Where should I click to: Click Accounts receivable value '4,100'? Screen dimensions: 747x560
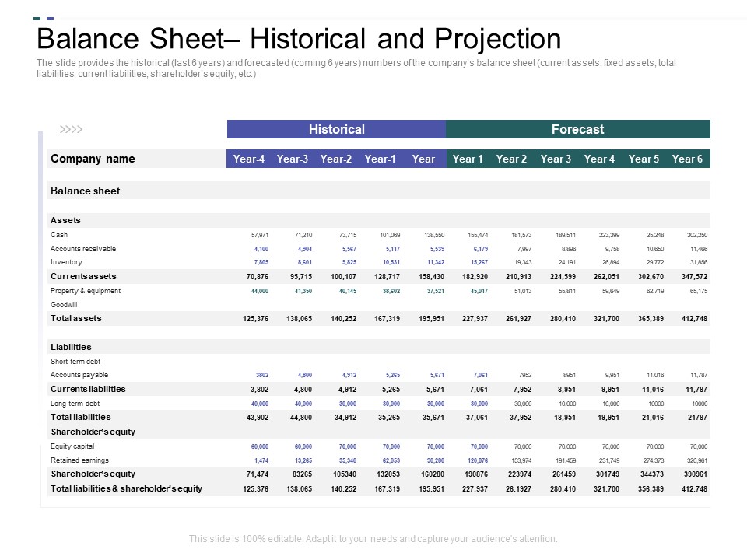261,249
